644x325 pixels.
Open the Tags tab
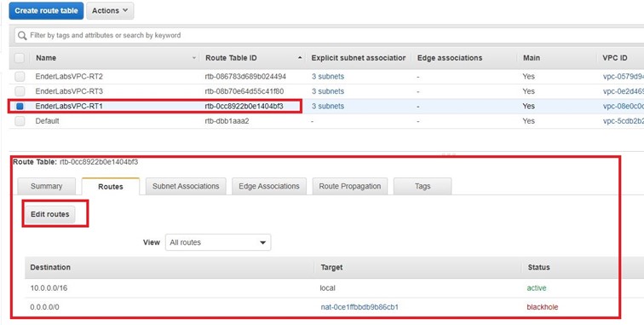tap(423, 186)
